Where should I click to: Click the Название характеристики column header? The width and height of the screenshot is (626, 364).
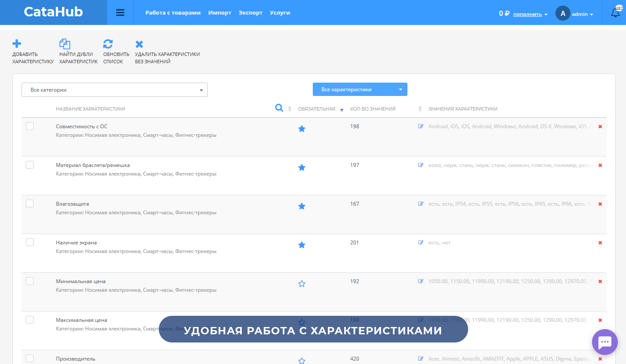90,109
